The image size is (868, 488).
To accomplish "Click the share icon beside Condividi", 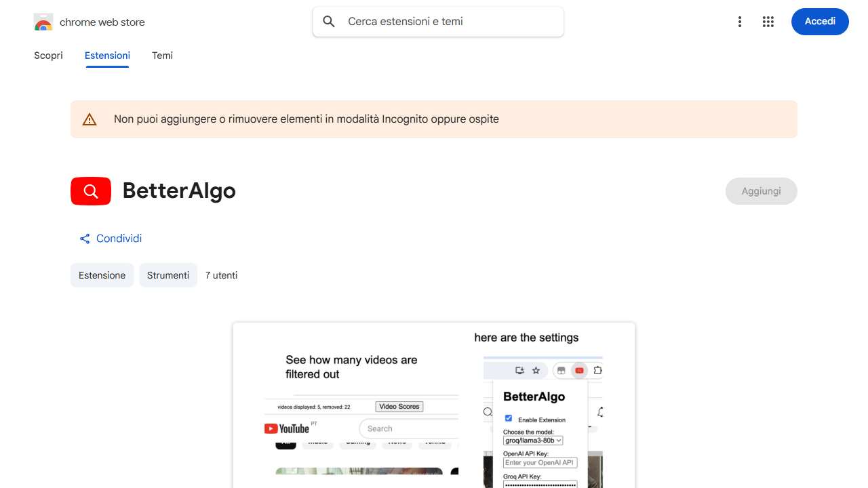I will pyautogui.click(x=84, y=238).
